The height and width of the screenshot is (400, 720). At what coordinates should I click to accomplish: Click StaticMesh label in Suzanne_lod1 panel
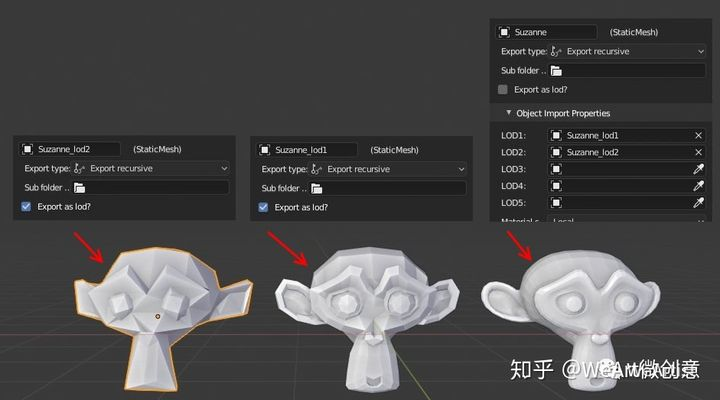(x=394, y=150)
